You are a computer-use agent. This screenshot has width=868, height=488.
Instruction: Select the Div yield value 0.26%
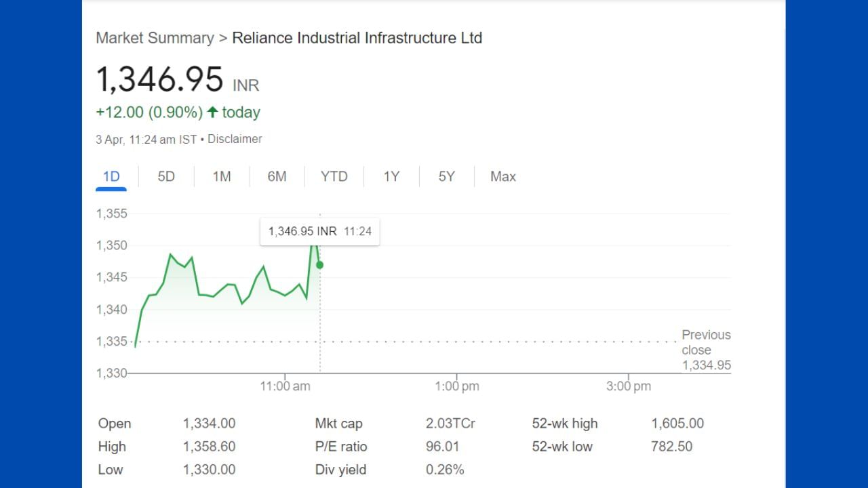click(445, 470)
